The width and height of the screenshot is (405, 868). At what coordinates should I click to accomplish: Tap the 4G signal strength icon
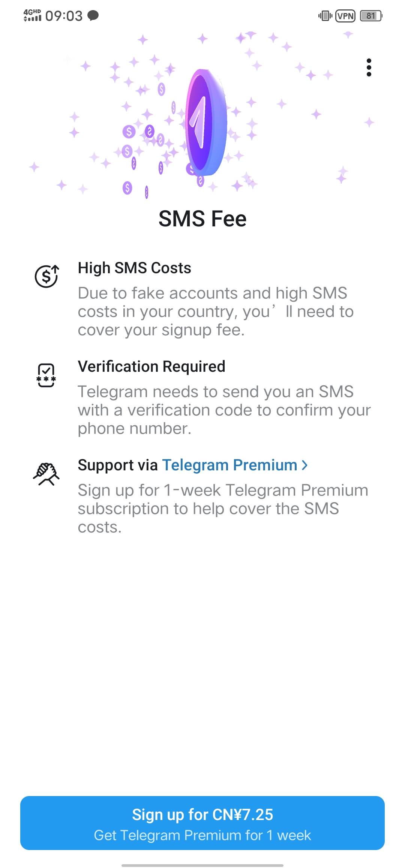point(32,16)
